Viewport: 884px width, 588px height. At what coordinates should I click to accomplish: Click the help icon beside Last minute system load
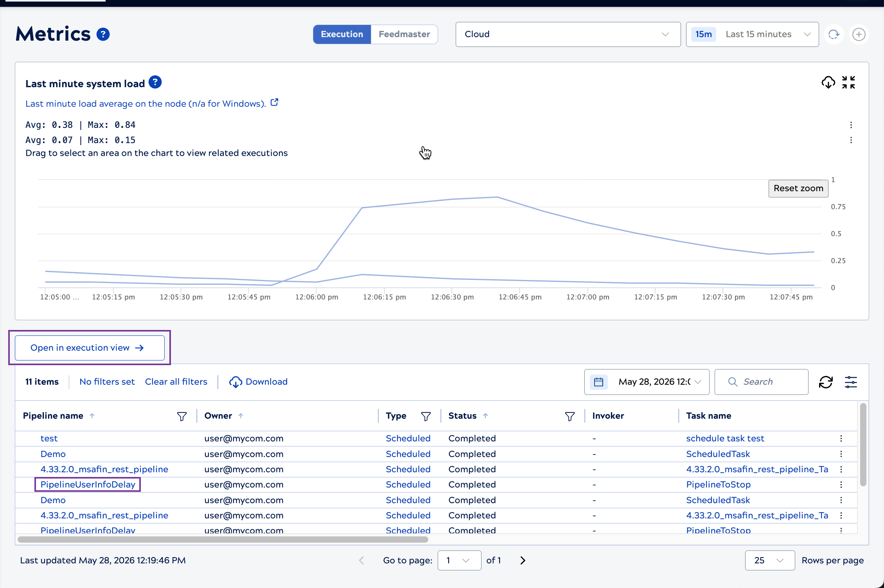[155, 82]
